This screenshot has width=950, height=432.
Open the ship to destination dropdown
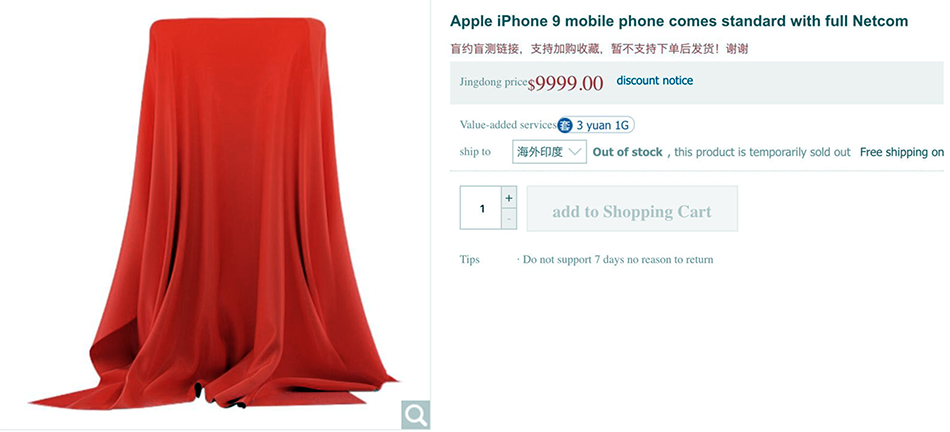tap(550, 152)
